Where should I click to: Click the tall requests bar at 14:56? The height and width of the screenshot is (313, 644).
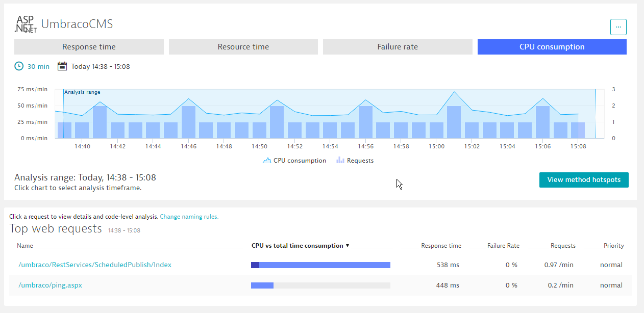pyautogui.click(x=365, y=122)
